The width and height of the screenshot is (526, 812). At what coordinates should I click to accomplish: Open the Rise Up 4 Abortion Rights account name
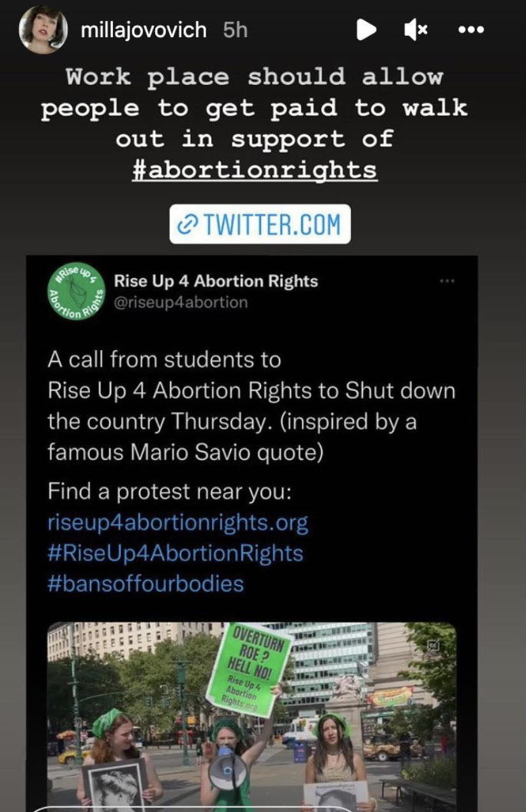tap(215, 280)
